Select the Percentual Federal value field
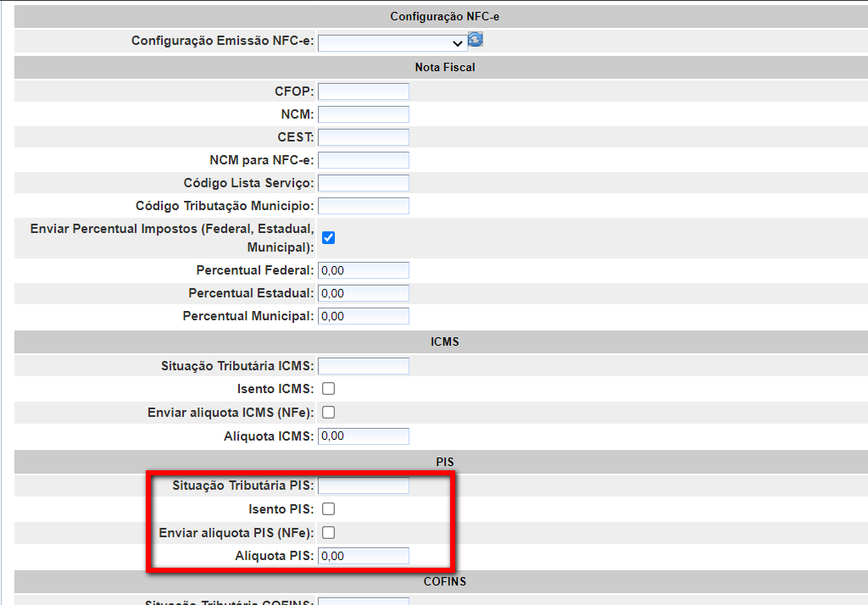 coord(363,270)
